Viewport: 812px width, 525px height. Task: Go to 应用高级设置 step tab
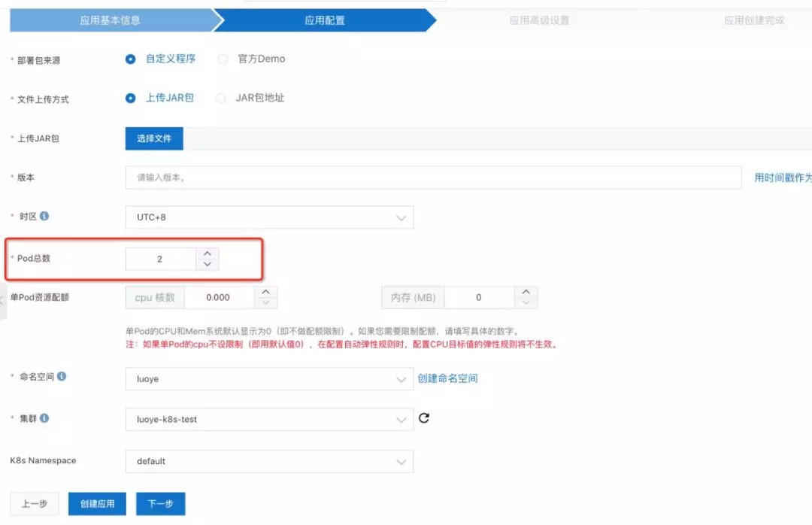click(x=539, y=20)
